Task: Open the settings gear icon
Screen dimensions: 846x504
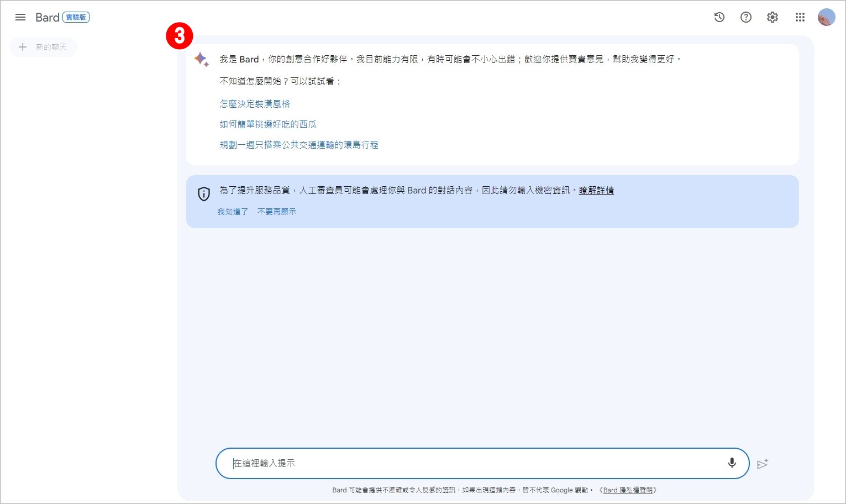Action: point(773,17)
